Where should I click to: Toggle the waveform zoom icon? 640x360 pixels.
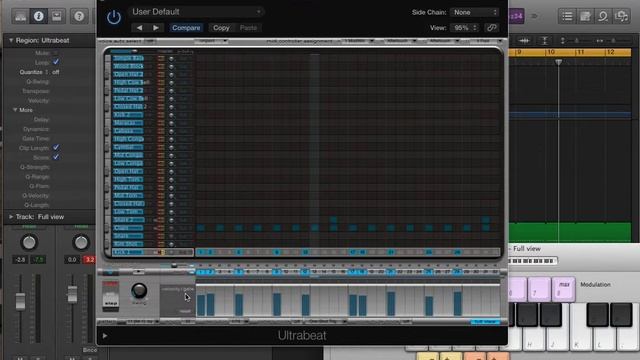pos(524,40)
